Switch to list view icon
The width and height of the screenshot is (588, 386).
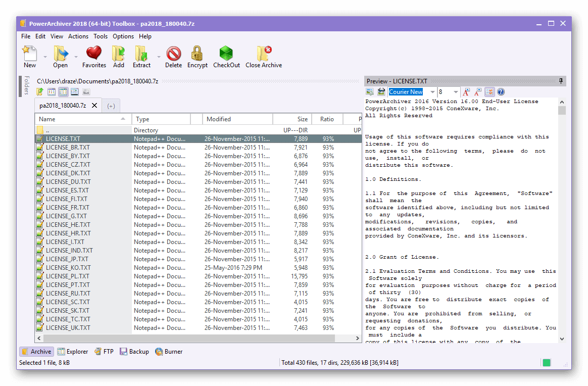tap(52, 92)
